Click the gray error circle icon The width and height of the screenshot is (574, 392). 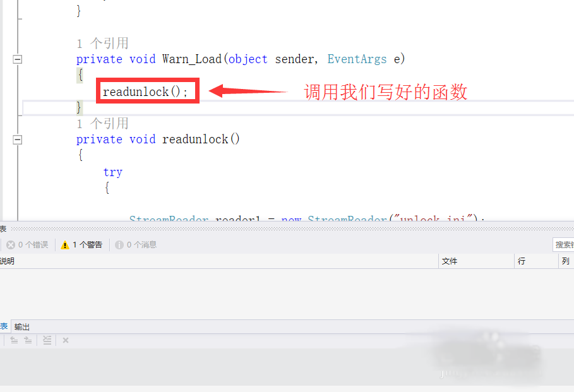click(x=11, y=245)
